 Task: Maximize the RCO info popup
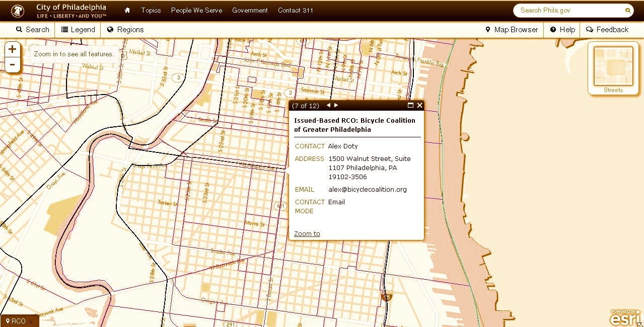(x=410, y=105)
